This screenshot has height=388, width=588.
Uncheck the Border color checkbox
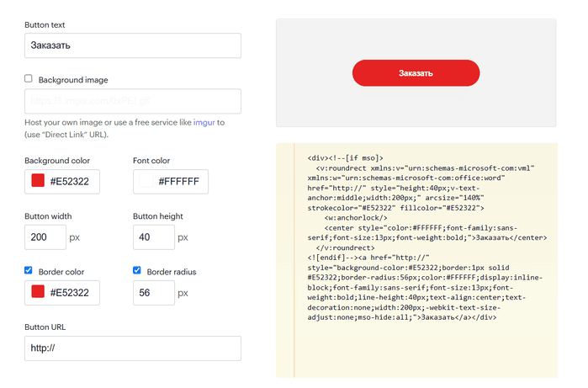pyautogui.click(x=29, y=271)
